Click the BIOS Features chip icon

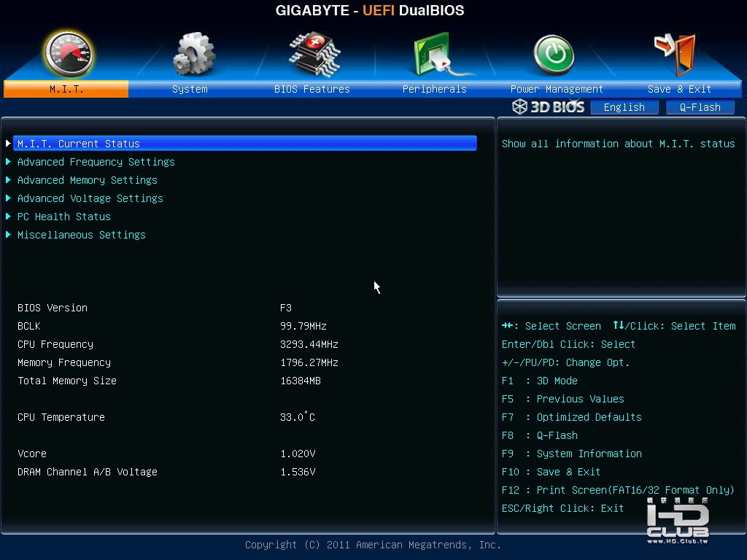coord(314,54)
